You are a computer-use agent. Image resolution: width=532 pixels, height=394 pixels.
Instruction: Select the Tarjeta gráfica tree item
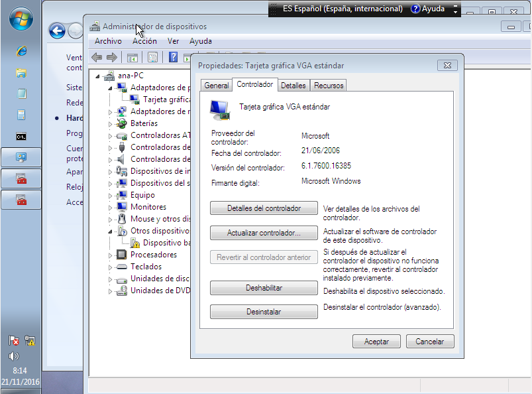click(x=166, y=99)
